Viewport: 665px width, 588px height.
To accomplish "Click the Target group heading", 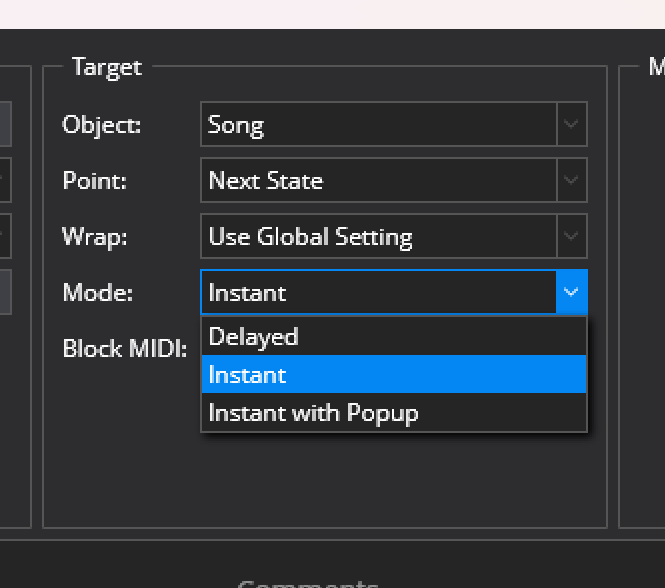I will [x=107, y=67].
